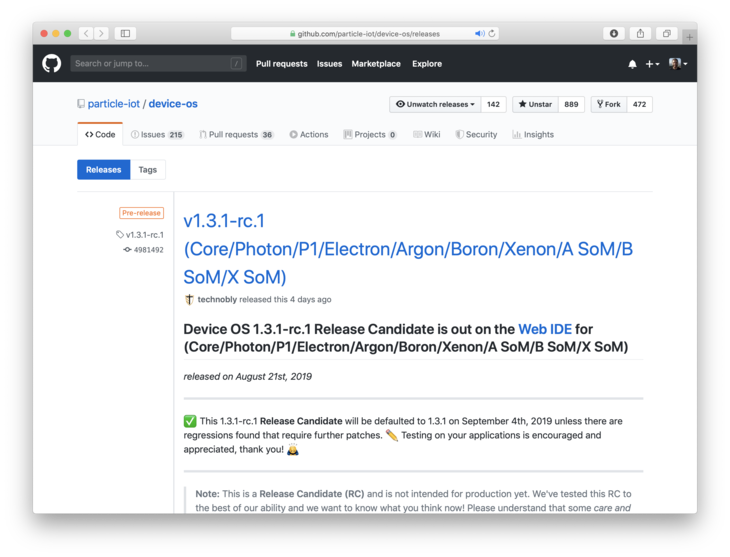The width and height of the screenshot is (730, 557).
Task: Select the Tags button
Action: [x=148, y=170]
